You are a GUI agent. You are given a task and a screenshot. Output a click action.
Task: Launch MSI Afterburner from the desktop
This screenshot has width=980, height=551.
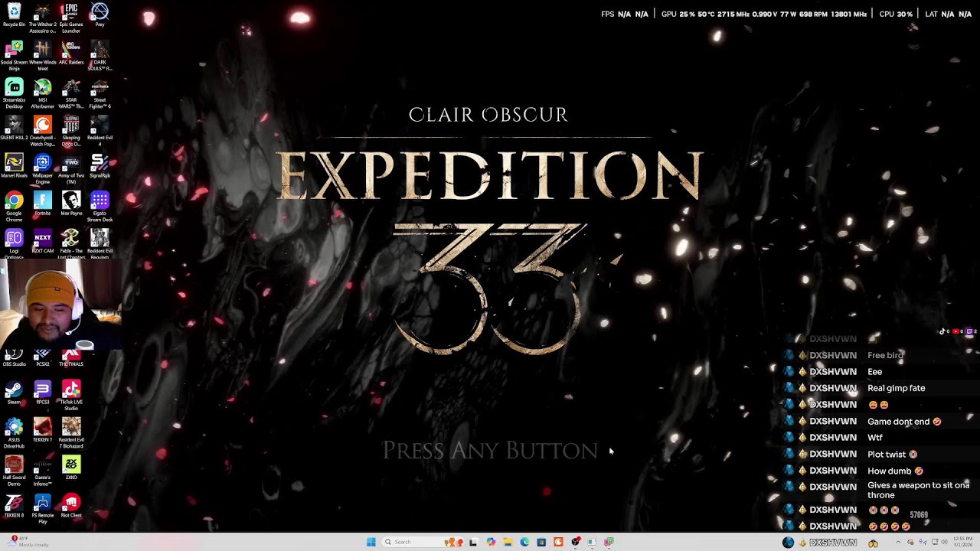42,93
